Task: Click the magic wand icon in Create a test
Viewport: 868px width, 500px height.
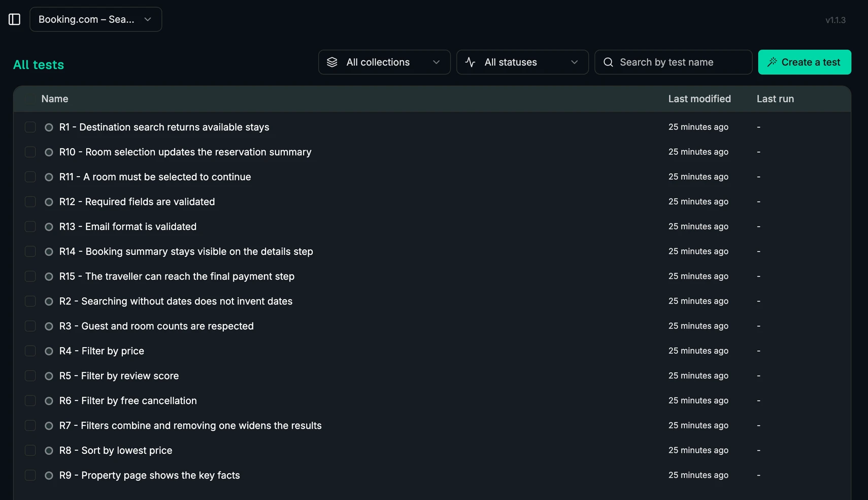Action: [x=772, y=62]
